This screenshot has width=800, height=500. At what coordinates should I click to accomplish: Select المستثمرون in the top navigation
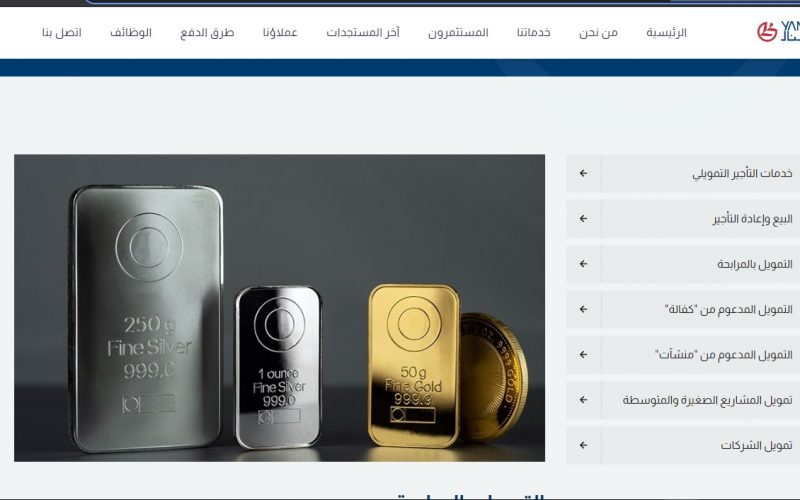click(x=458, y=33)
